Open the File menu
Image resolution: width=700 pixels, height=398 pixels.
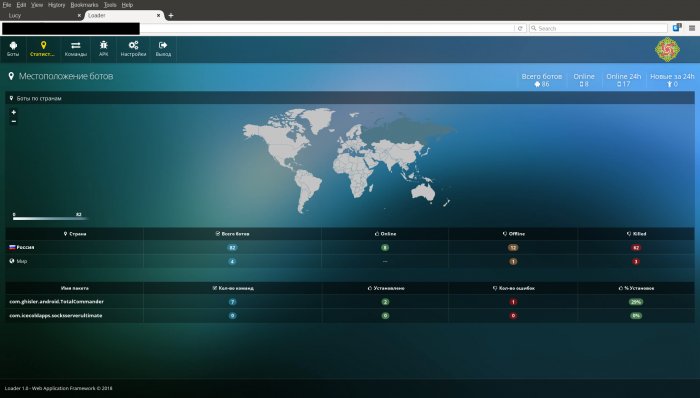tap(7, 5)
